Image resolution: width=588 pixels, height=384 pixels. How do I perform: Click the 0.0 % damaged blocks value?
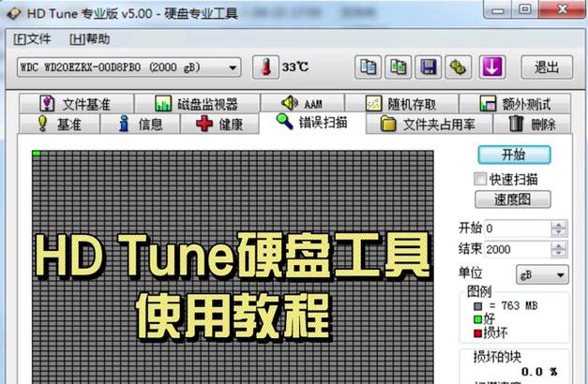pos(539,372)
